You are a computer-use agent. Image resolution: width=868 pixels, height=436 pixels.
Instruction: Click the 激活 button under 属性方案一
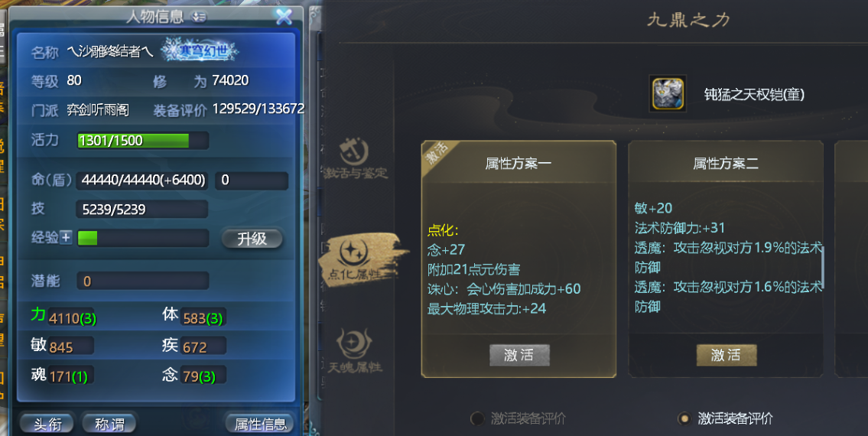pyautogui.click(x=519, y=355)
